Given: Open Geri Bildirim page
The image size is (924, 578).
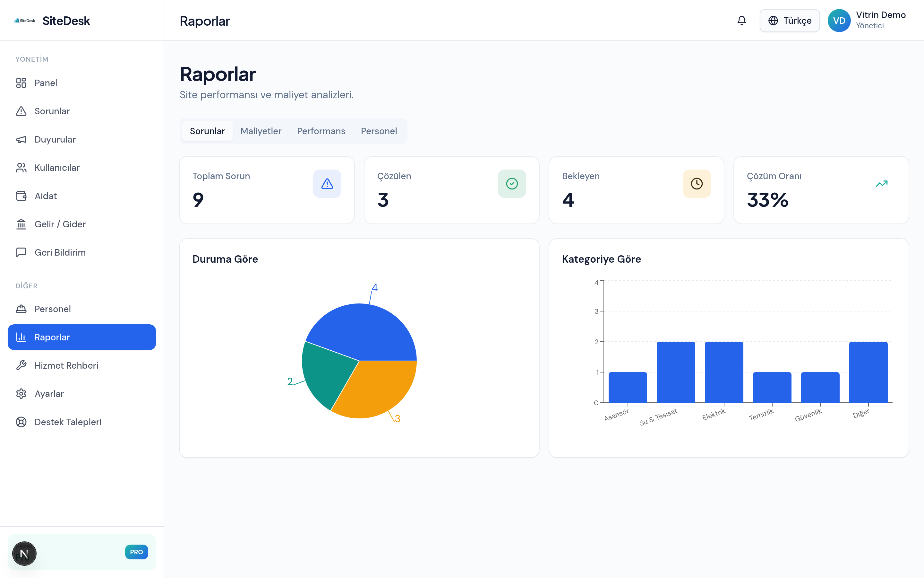Looking at the screenshot, I should [82, 252].
